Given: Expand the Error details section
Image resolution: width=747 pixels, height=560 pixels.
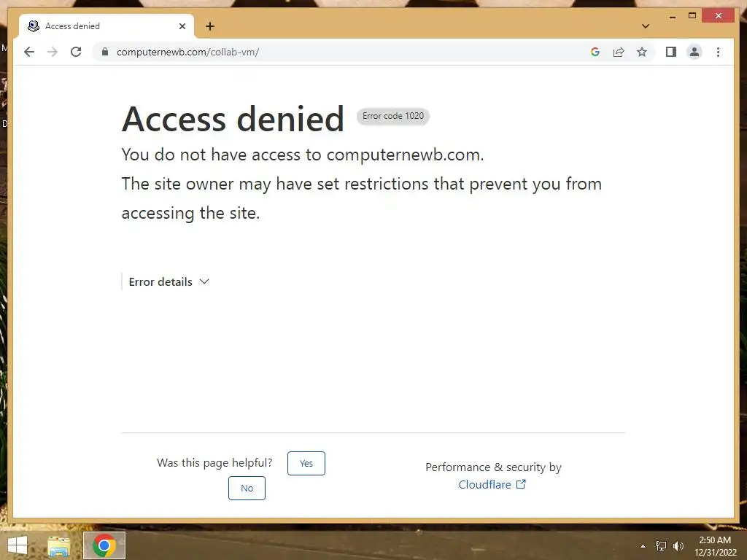Looking at the screenshot, I should (169, 282).
